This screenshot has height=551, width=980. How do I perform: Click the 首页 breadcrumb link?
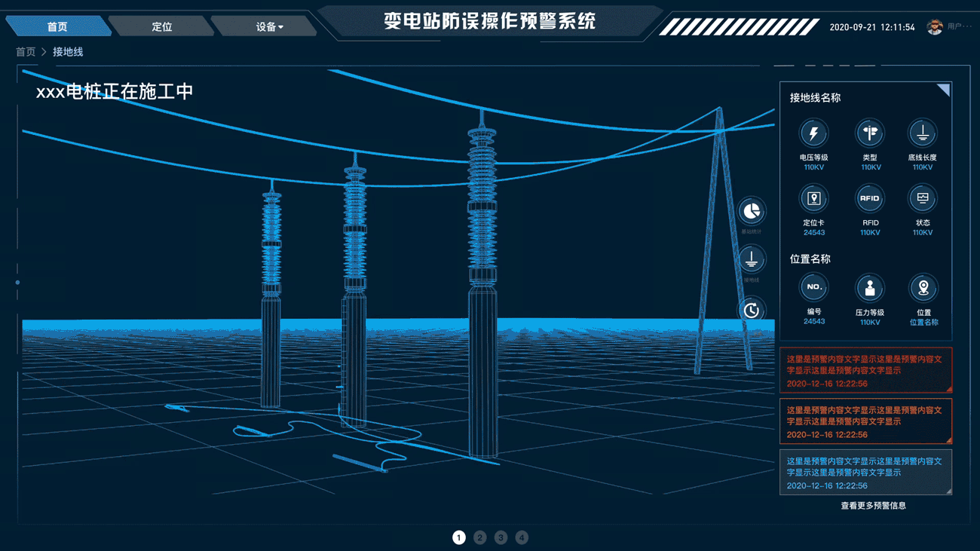click(x=26, y=52)
